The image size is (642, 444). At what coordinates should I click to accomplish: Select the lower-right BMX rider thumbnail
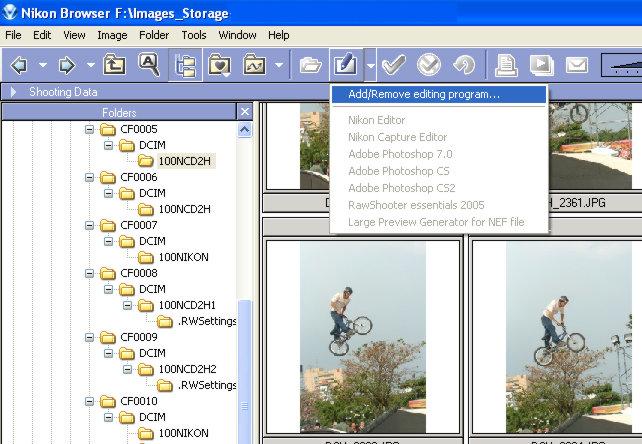pos(557,337)
